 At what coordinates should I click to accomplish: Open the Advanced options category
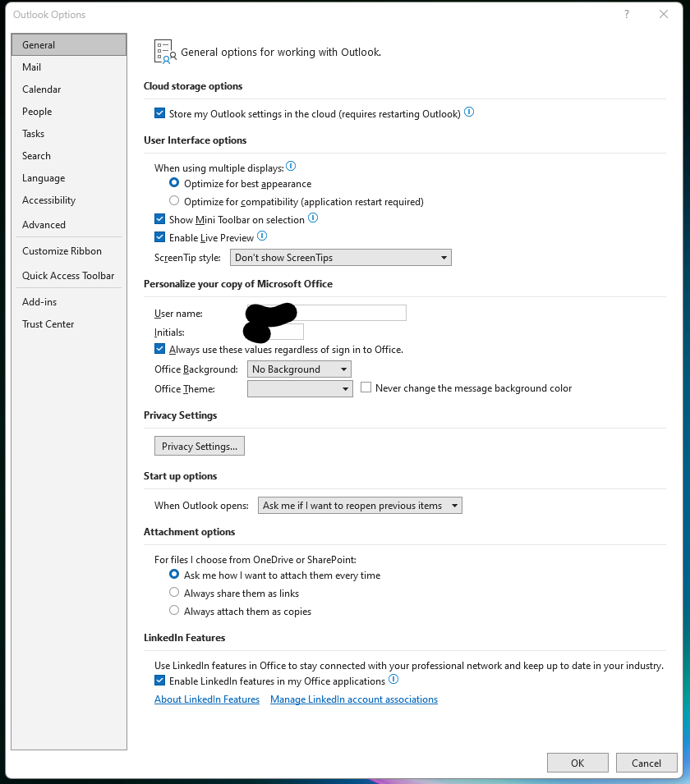pyautogui.click(x=69, y=224)
